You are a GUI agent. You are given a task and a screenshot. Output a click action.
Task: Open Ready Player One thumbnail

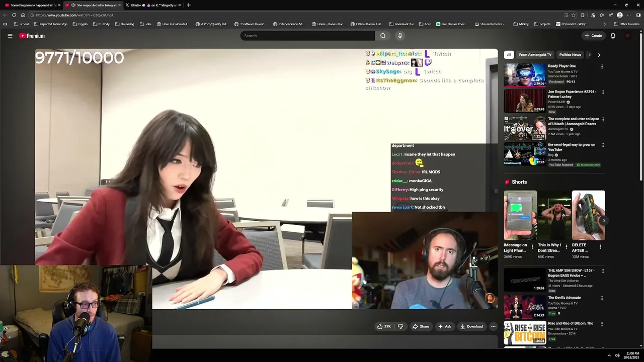pos(525,74)
